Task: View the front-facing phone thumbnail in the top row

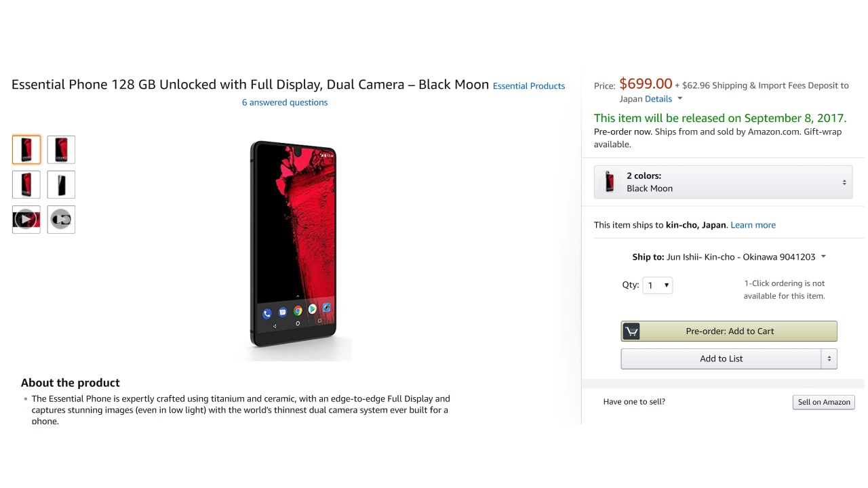Action: (x=61, y=150)
